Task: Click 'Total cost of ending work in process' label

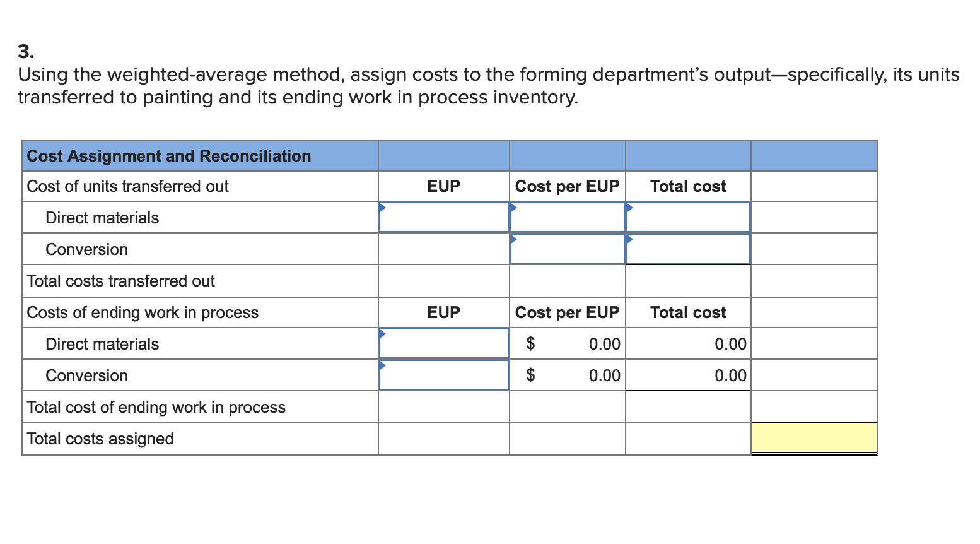Action: (x=156, y=407)
